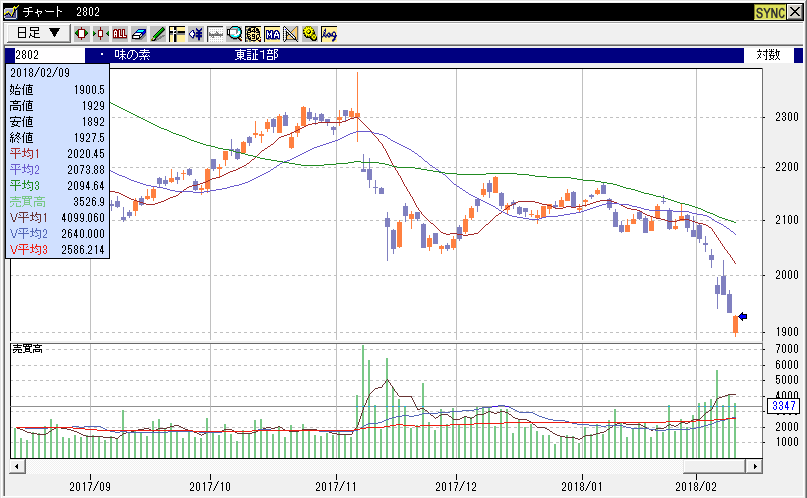Screen dimensions: 807x498
Task: Open the MA moving average settings
Action: [272, 33]
